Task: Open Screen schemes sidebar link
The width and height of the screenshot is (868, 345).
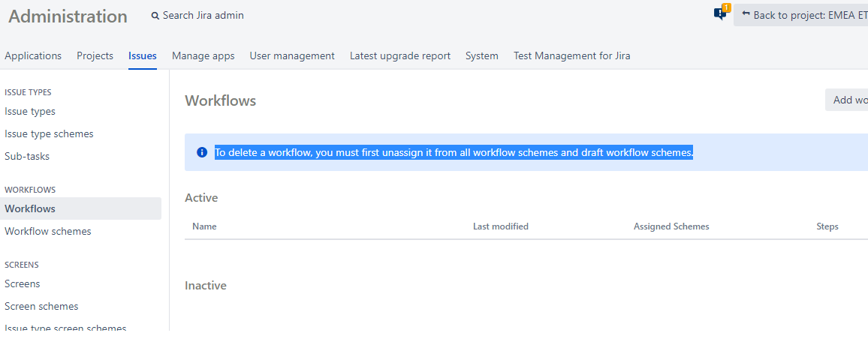Action: pos(41,306)
